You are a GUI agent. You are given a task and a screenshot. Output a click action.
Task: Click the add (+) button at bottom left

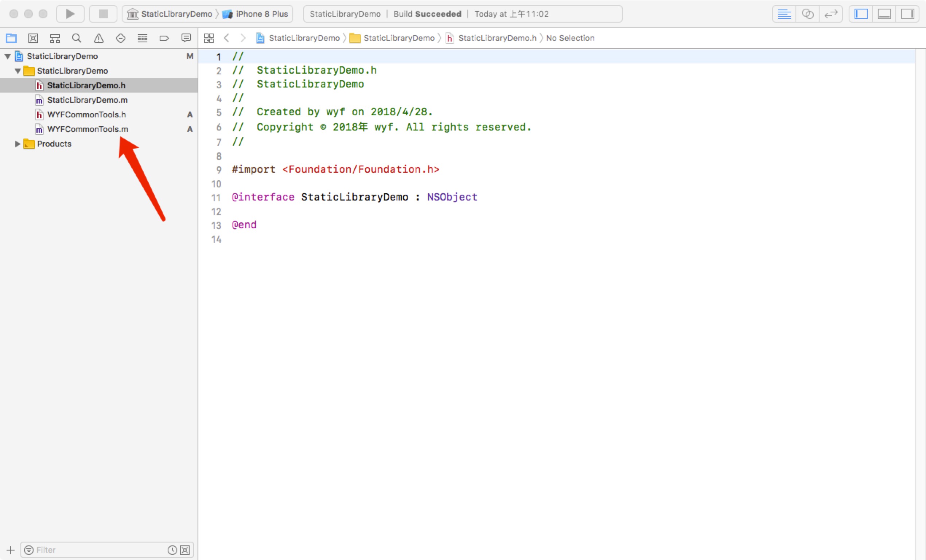point(11,550)
